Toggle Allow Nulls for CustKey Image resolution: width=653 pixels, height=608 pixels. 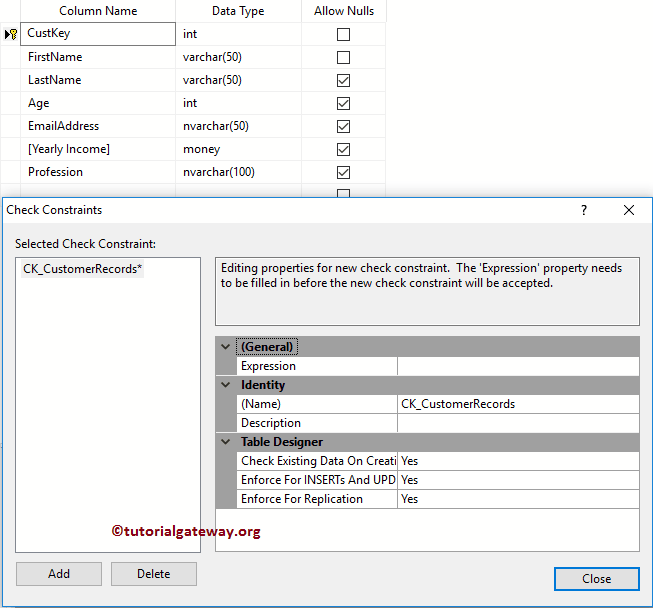tap(343, 34)
